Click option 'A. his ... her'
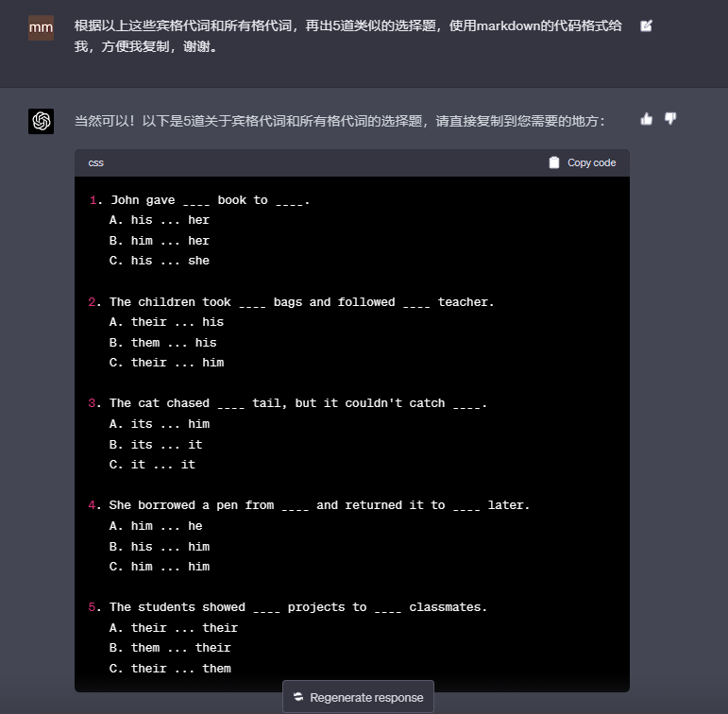Image resolution: width=728 pixels, height=714 pixels. click(160, 220)
